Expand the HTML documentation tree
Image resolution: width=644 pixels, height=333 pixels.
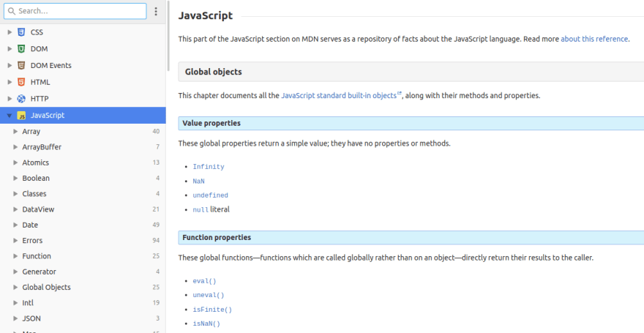tap(10, 82)
